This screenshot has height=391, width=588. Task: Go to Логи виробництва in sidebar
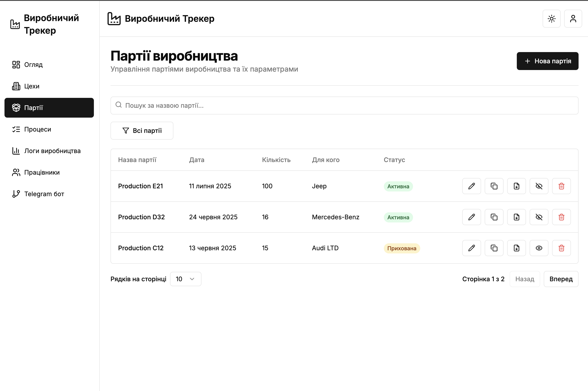click(x=52, y=151)
